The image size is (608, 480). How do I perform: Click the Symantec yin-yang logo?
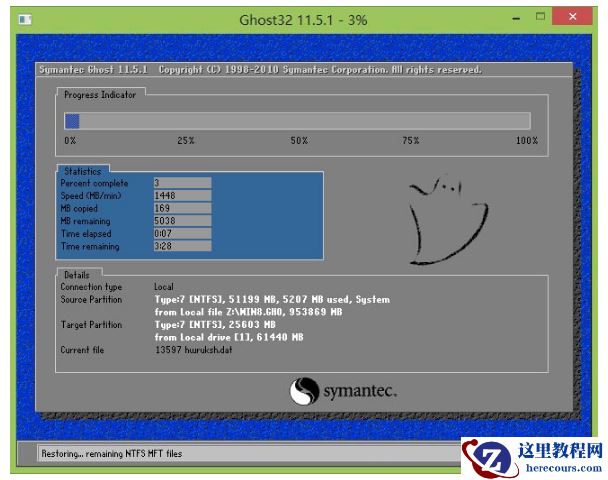click(304, 390)
